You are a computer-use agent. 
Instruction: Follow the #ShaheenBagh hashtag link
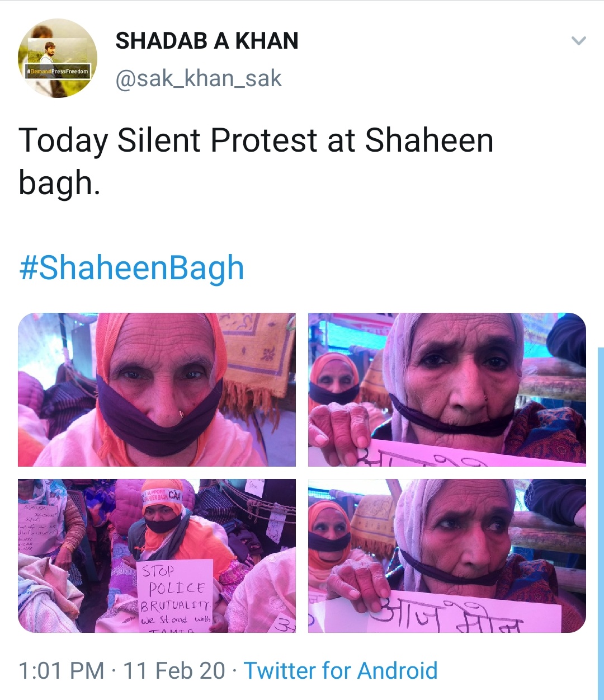(132, 268)
